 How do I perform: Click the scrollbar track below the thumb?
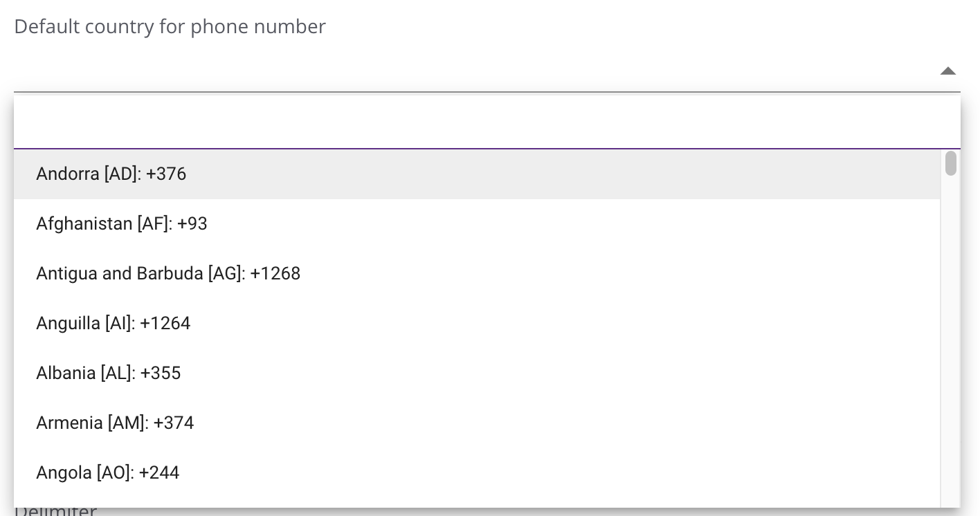[950, 346]
